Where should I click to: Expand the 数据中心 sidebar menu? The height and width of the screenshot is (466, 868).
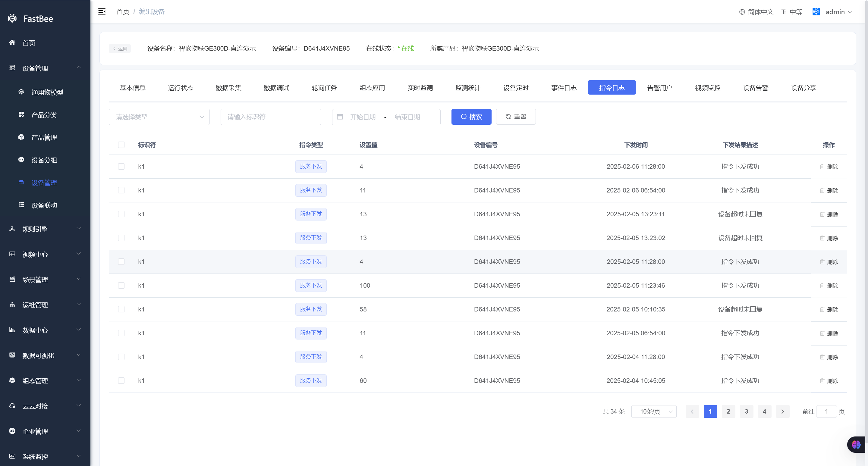coord(45,330)
